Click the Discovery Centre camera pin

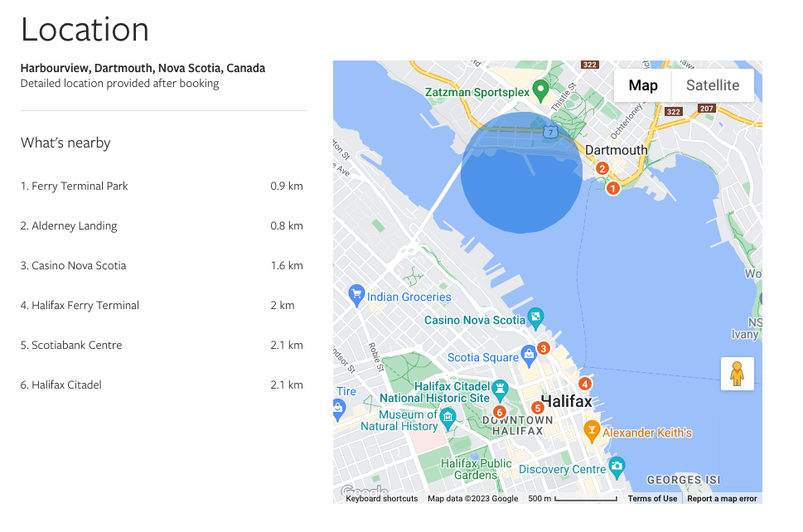[617, 467]
